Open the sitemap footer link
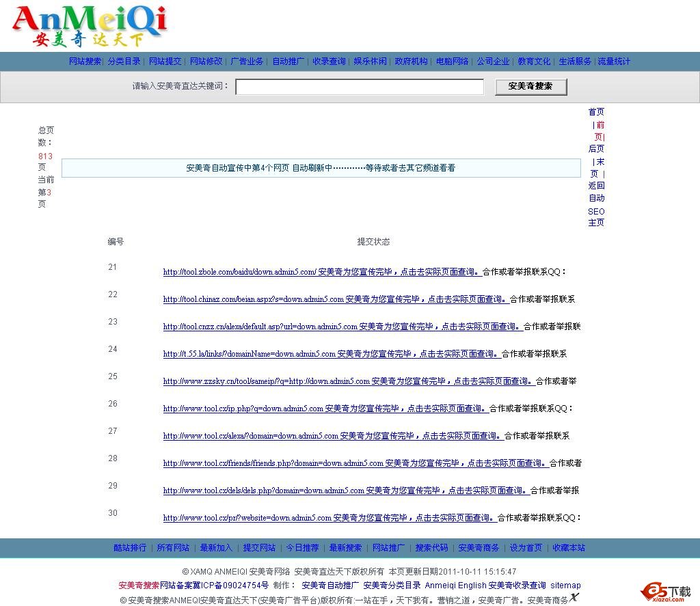700x606 pixels. tap(565, 585)
